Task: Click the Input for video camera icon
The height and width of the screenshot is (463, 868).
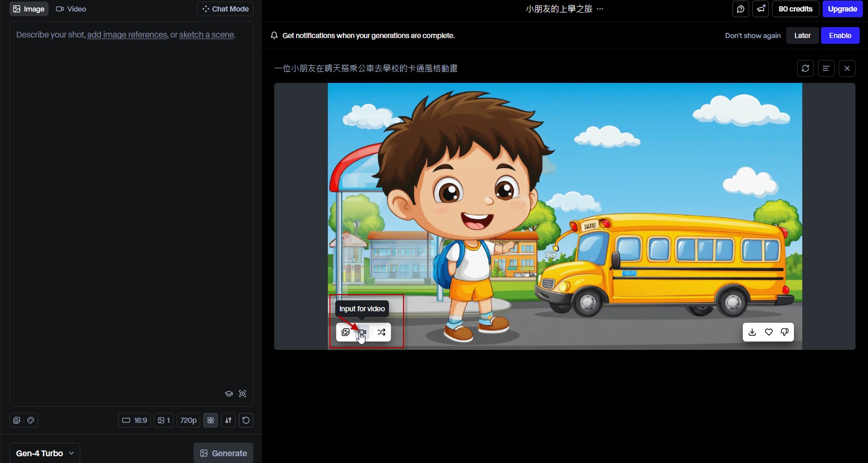Action: [362, 332]
